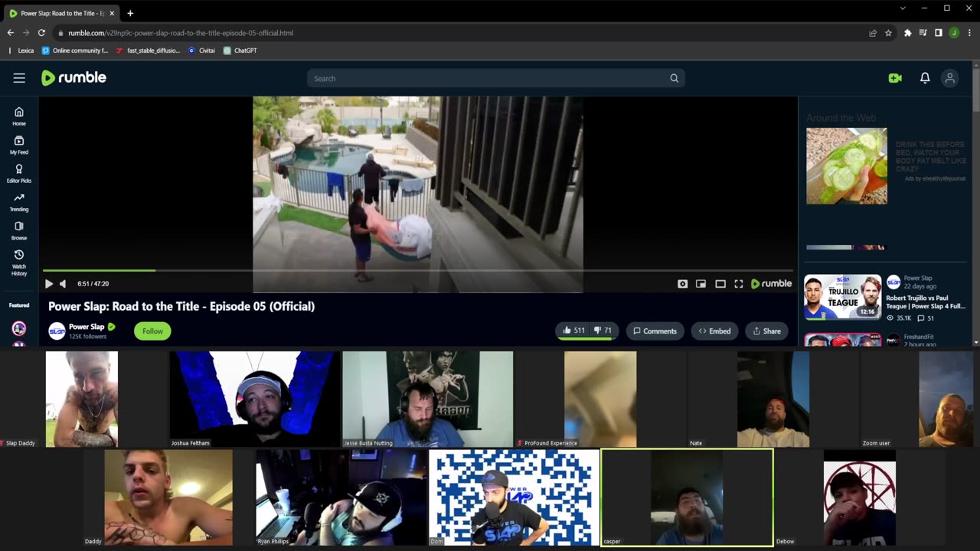Click the search magnifier icon

pos(675,78)
